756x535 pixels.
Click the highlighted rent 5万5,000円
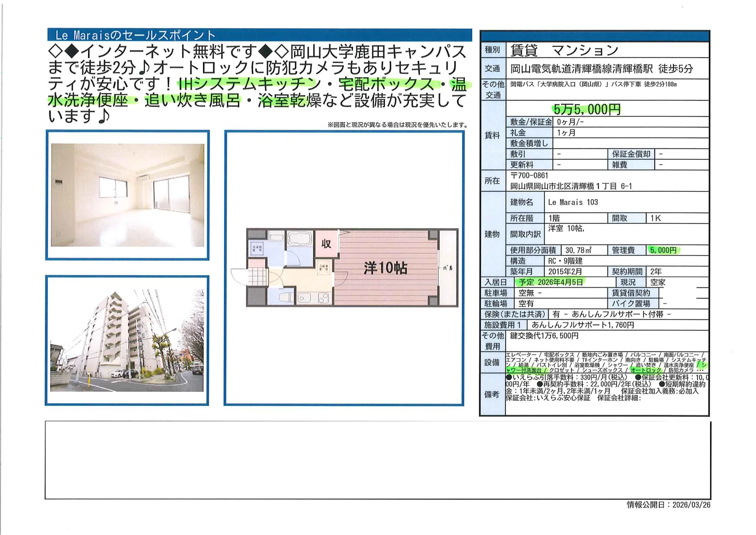click(587, 109)
